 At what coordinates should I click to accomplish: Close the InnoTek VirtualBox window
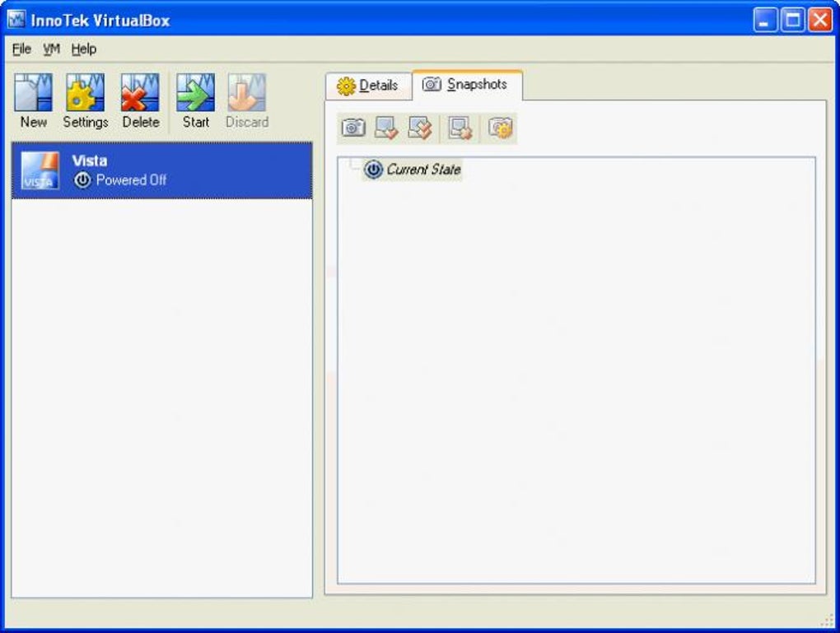point(820,21)
